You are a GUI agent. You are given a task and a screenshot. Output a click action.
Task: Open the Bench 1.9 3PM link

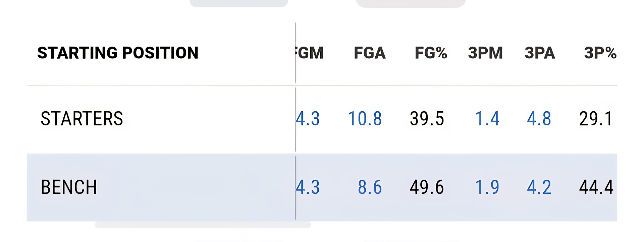(x=487, y=187)
